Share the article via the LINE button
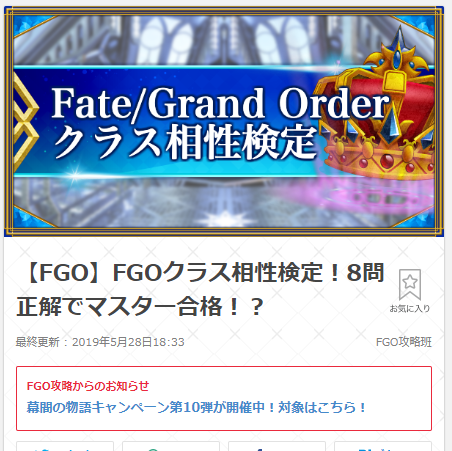Image resolution: width=452 pixels, height=451 pixels. (171, 446)
